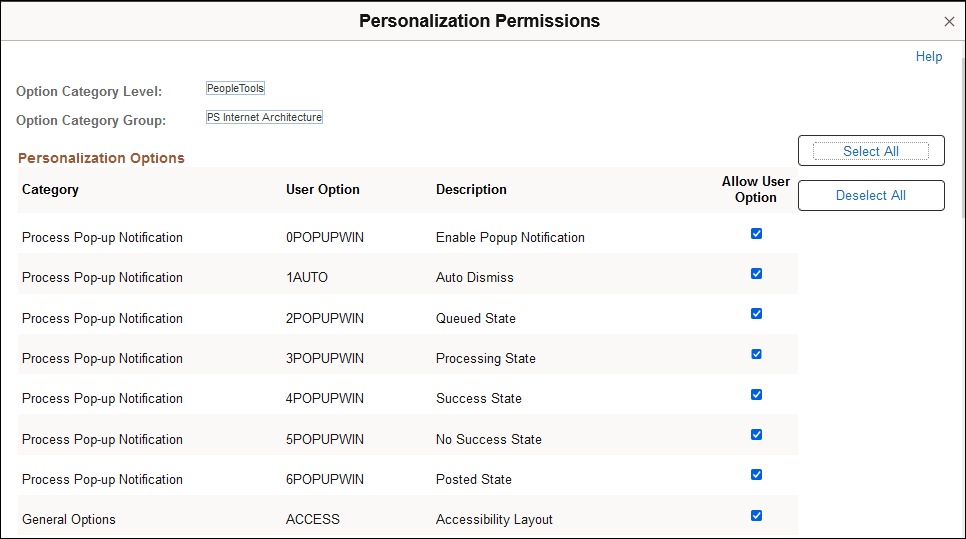Click the Category column header
966x539 pixels.
click(50, 189)
